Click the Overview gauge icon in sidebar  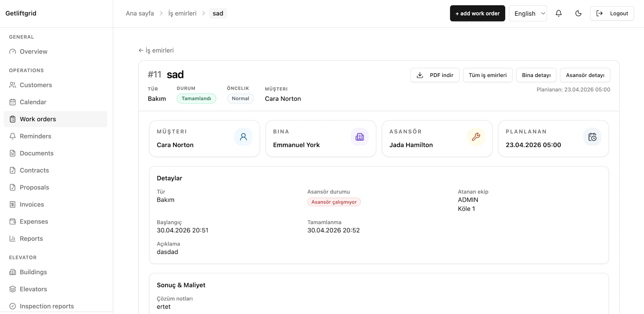(12, 52)
